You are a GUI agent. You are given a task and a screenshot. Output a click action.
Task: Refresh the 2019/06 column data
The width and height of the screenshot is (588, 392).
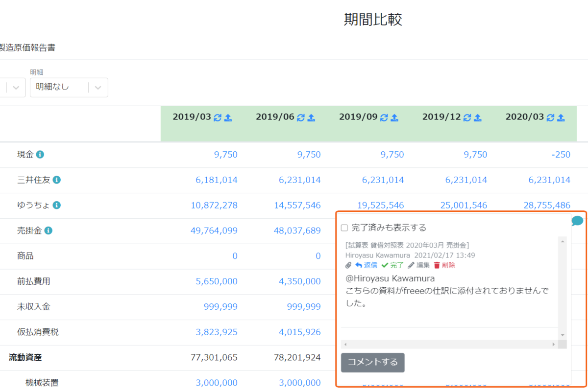(x=301, y=117)
